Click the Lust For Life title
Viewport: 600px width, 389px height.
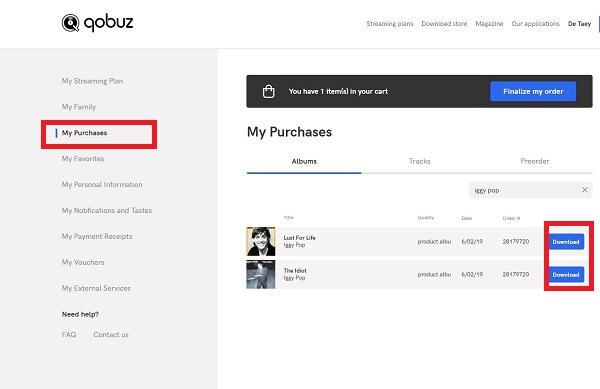coord(300,238)
